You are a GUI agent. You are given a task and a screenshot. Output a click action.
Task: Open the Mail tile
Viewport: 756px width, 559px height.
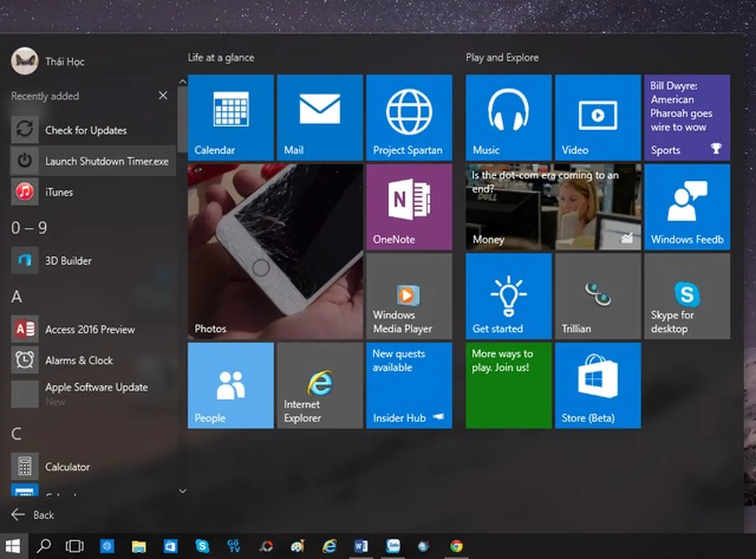[x=320, y=117]
